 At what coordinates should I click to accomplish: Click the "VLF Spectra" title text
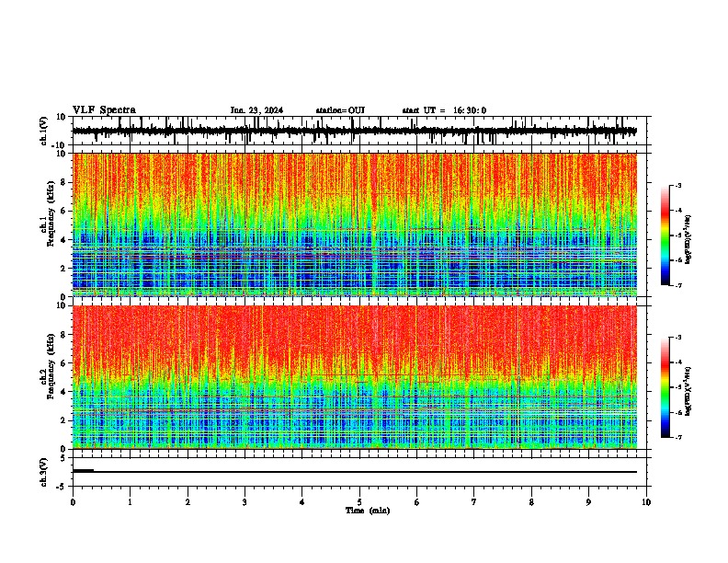[x=104, y=109]
